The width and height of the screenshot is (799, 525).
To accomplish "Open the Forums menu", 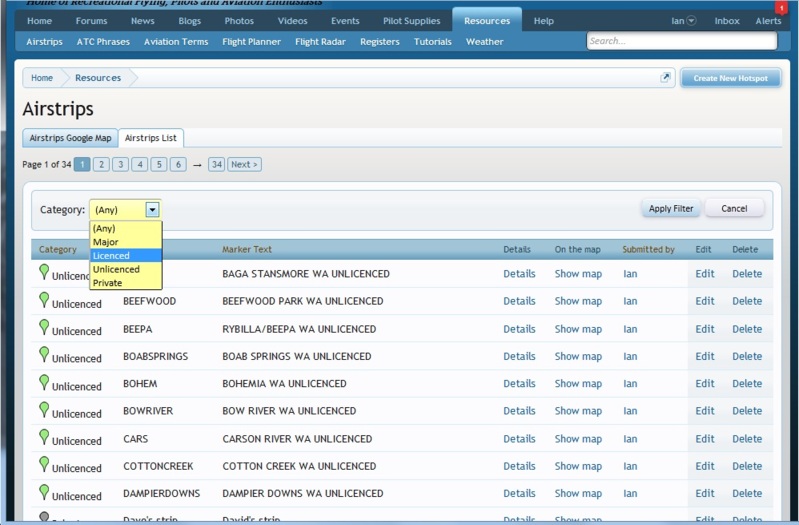I will pyautogui.click(x=91, y=21).
